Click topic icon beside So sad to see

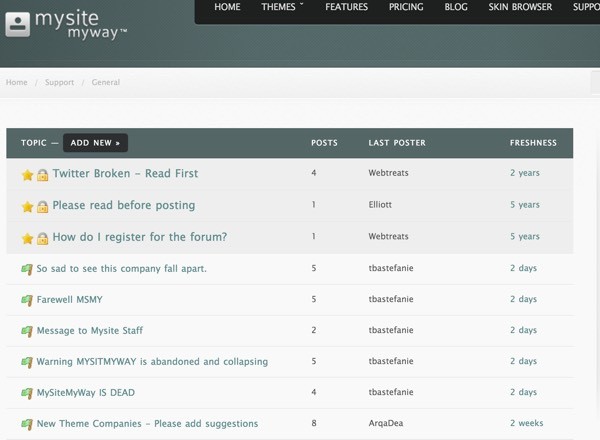tap(27, 269)
